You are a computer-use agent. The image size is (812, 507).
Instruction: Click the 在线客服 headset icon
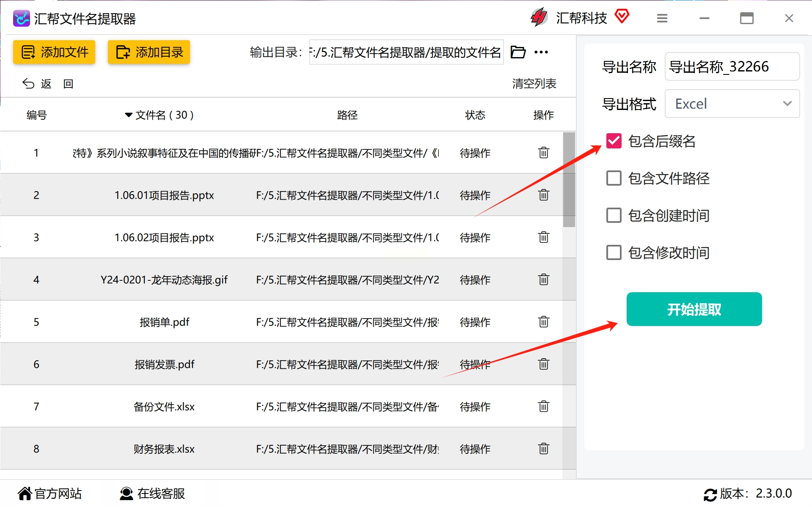(x=126, y=493)
